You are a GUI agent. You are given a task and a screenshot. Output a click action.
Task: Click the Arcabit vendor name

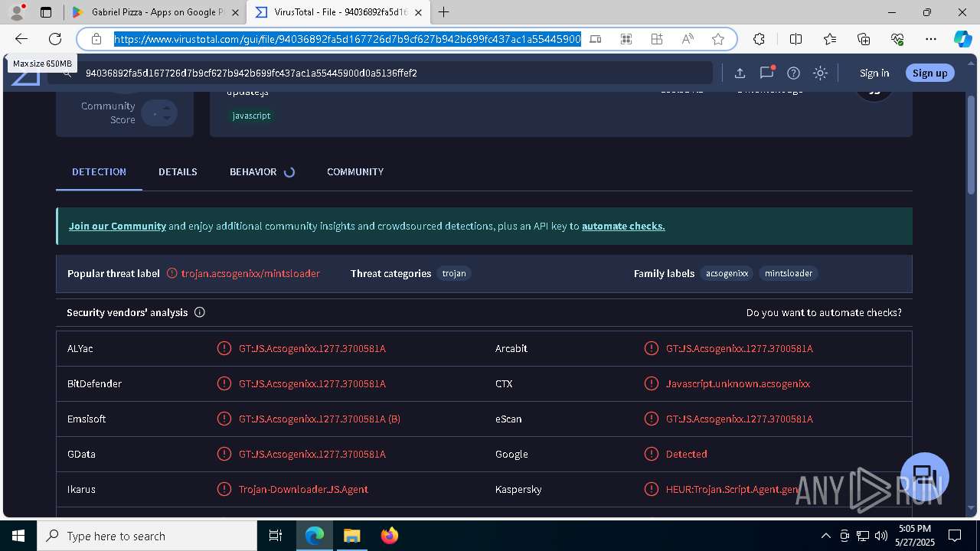pos(511,348)
